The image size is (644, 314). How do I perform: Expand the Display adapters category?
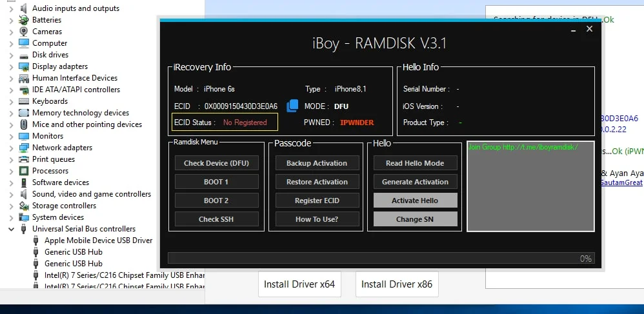(11, 66)
